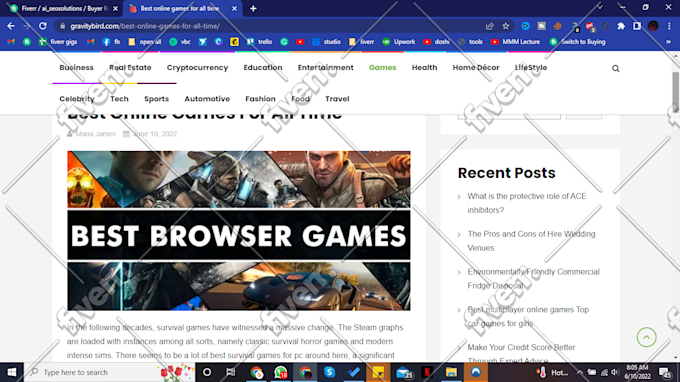Open the Switch to Buying bookmark
This screenshot has width=680, height=382.
(578, 42)
